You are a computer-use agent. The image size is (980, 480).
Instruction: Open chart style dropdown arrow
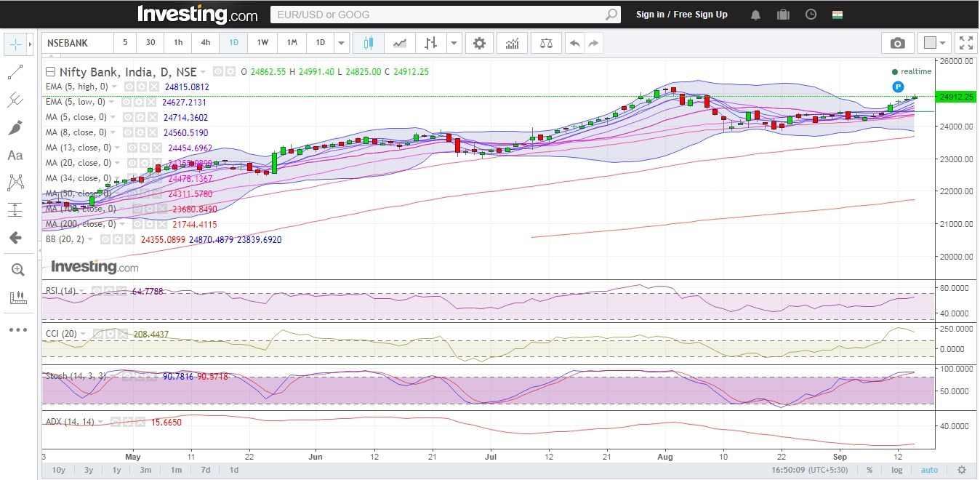[454, 43]
